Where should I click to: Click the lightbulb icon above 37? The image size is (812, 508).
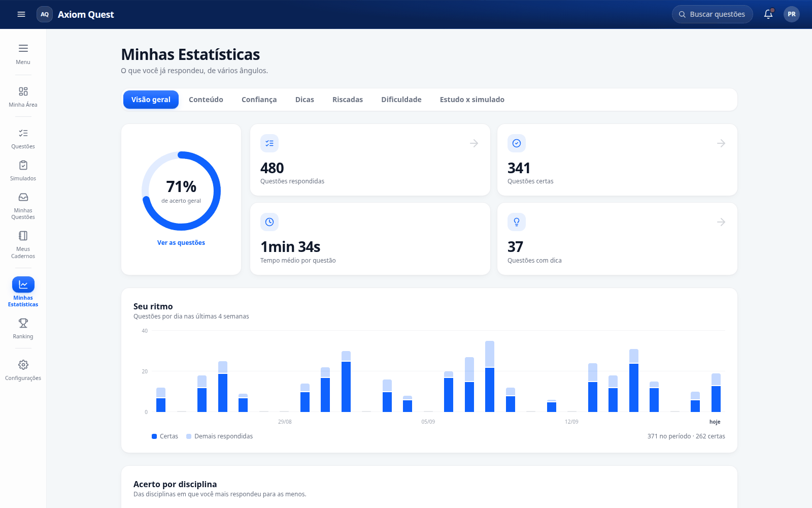[517, 222]
